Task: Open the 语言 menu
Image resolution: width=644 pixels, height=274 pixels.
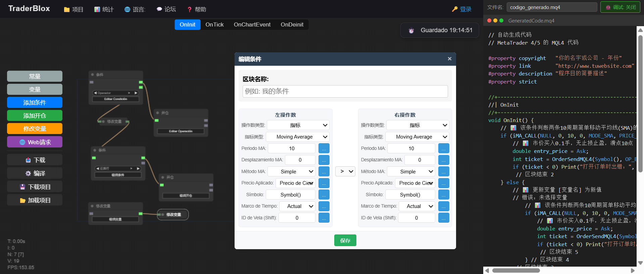Action: [x=135, y=9]
